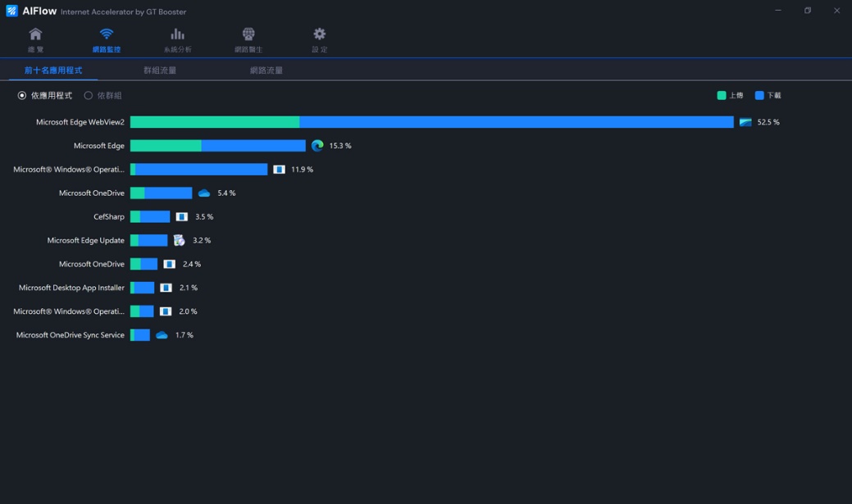This screenshot has height=504, width=852.
Task: Click the Microsoft Desktop App Installer label
Action: pyautogui.click(x=71, y=288)
